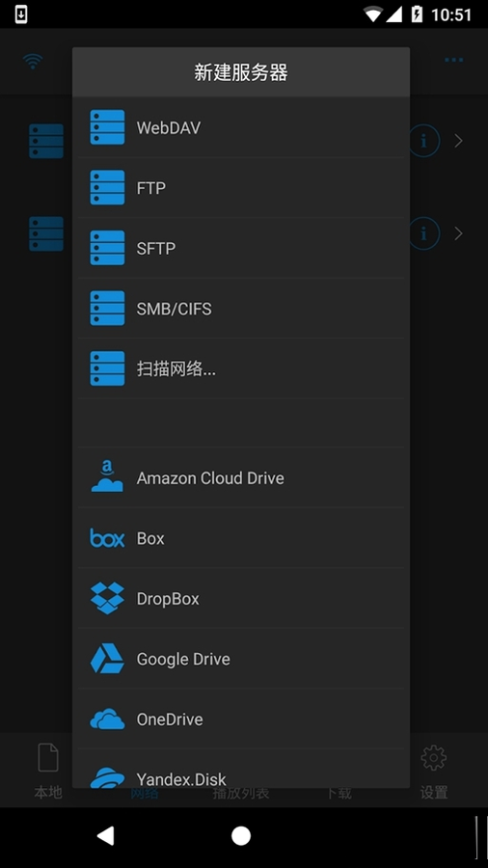Screen dimensions: 488x868
Task: Switch to the 设置 settings tab
Action: point(434,772)
